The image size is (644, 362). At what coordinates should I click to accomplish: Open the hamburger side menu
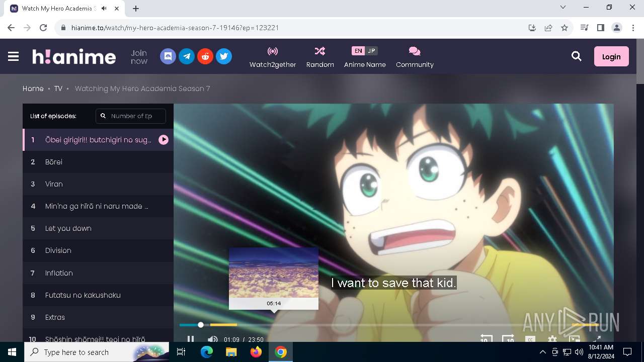(x=14, y=57)
